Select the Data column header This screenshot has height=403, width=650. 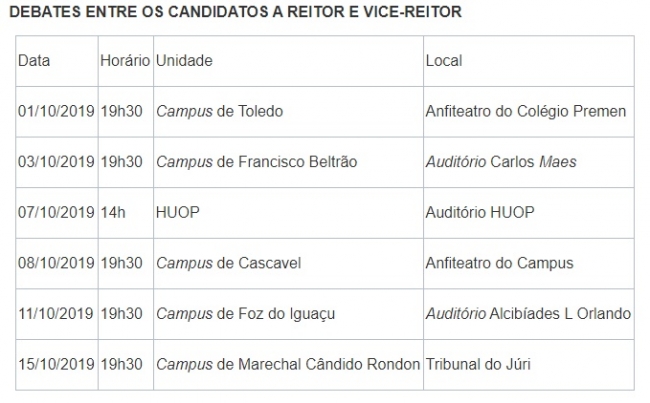pyautogui.click(x=57, y=61)
